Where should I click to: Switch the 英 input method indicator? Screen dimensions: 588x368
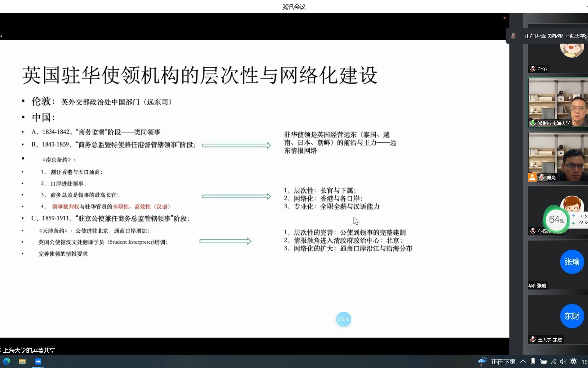(x=573, y=361)
